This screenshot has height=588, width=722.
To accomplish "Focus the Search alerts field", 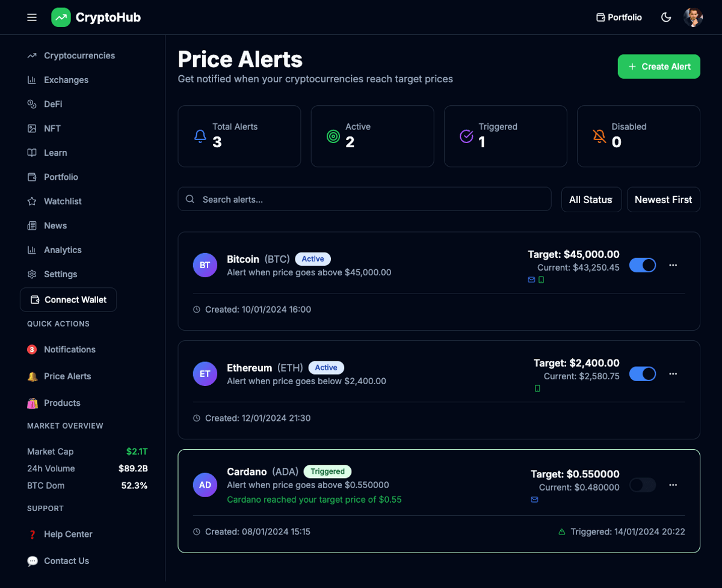I will click(365, 199).
